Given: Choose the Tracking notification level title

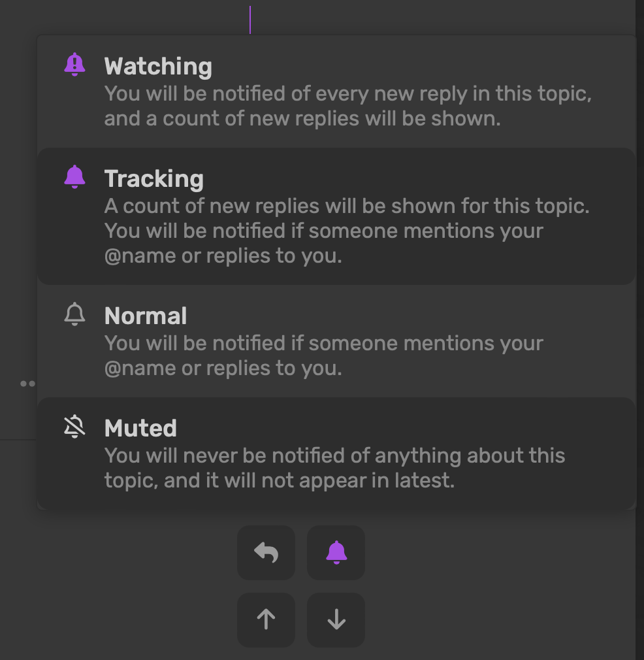Looking at the screenshot, I should coord(154,179).
